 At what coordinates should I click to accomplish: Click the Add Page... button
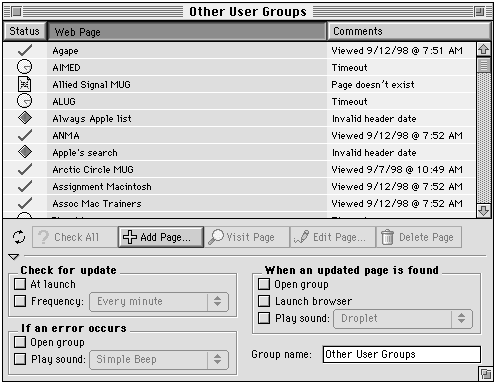tap(161, 237)
